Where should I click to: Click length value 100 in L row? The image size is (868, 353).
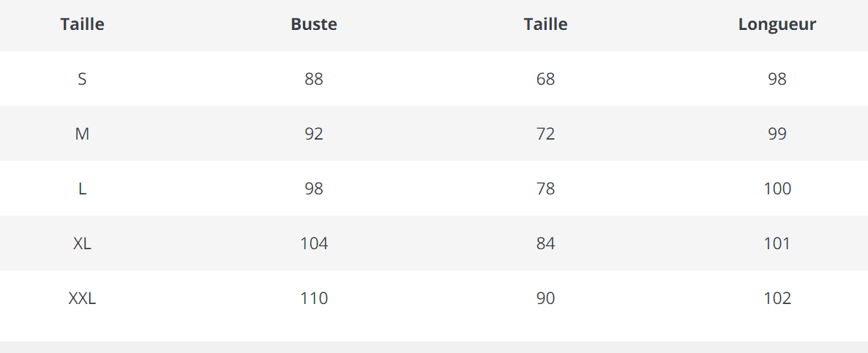tap(777, 189)
